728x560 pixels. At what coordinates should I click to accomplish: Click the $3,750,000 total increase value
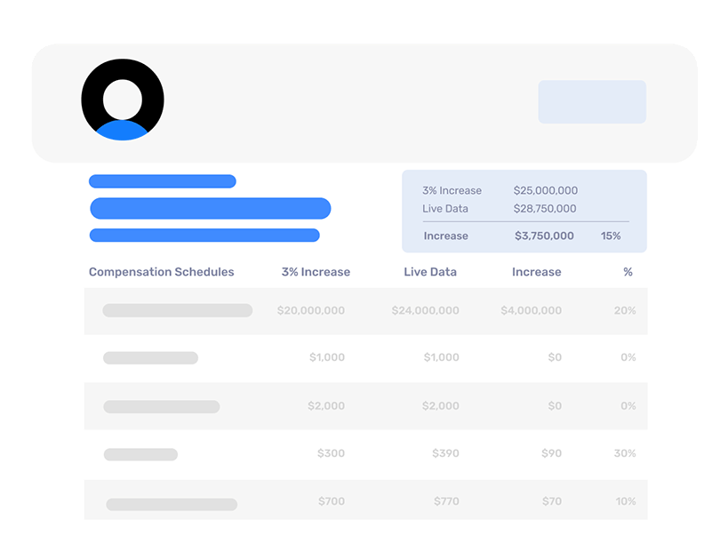[544, 236]
